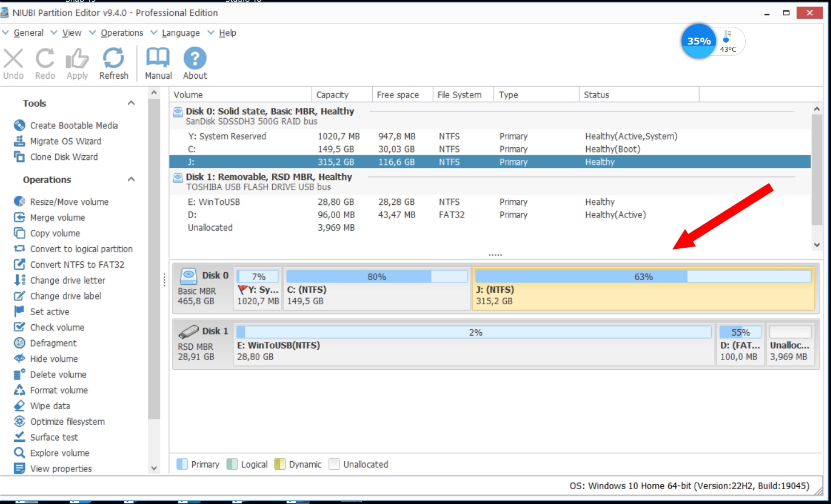Click Disk 0 header in volume list
831x504 pixels.
[490, 116]
